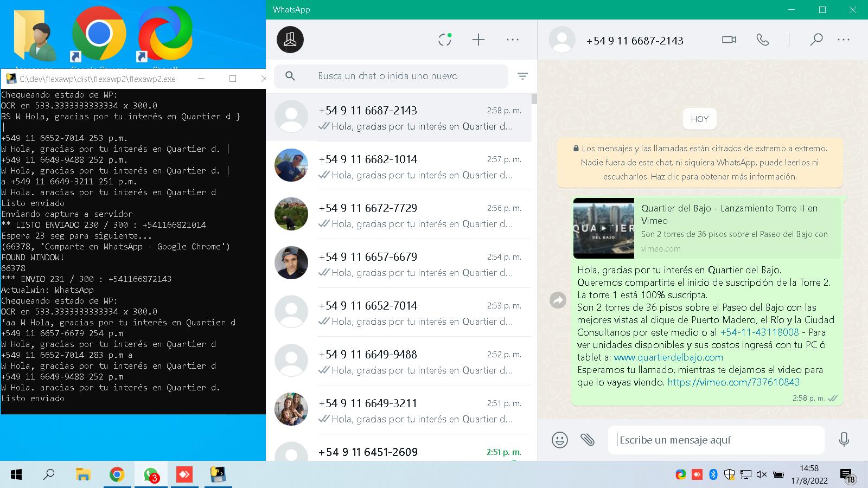868x488 pixels.
Task: Start a new chat with plus icon
Action: tap(478, 40)
